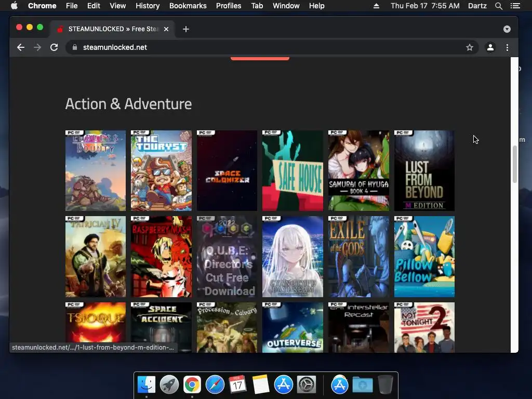532x399 pixels.
Task: Open the Cyanotype Daydream game cover
Action: coord(292,257)
